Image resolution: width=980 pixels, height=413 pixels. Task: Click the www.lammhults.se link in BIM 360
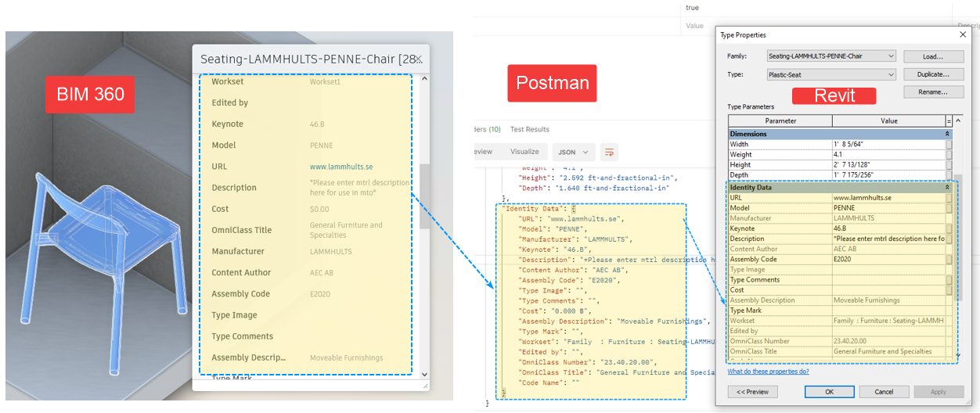click(x=340, y=167)
